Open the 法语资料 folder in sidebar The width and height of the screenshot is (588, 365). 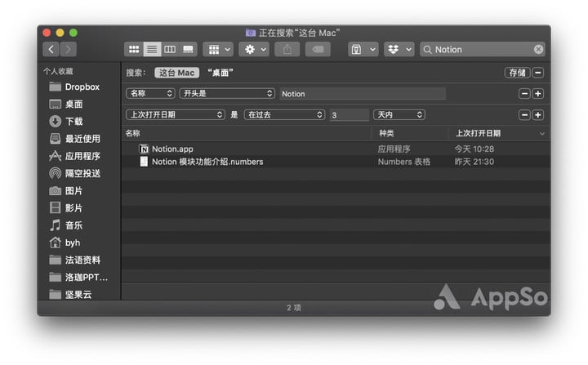click(x=79, y=260)
